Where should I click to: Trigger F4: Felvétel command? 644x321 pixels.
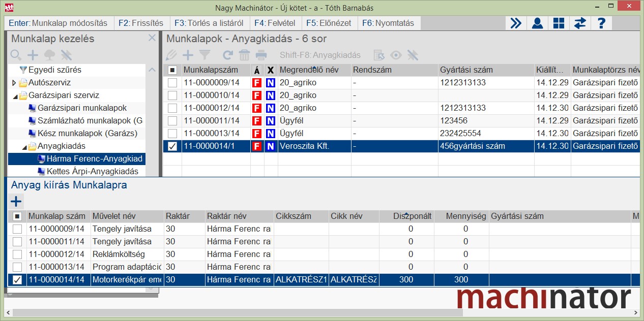tap(275, 23)
